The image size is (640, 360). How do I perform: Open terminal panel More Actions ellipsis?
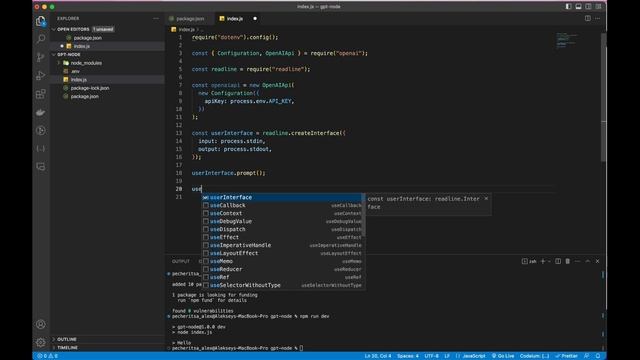coord(578,261)
